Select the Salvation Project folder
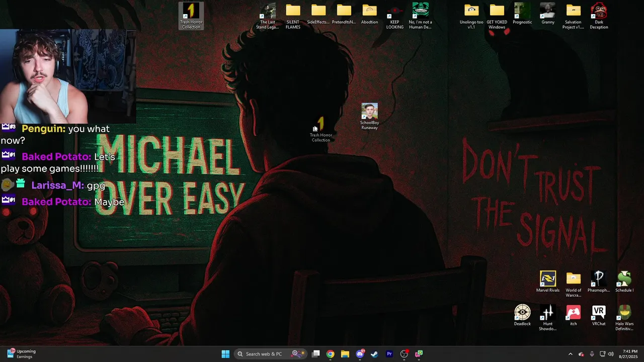 [573, 16]
